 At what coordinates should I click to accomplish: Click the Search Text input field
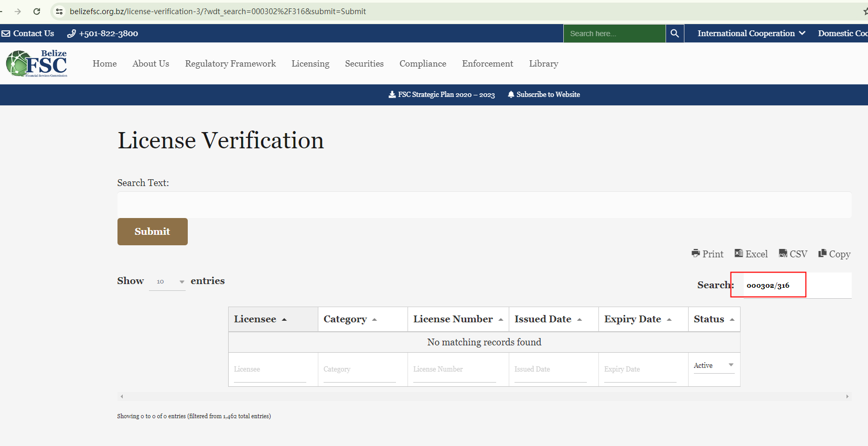pyautogui.click(x=484, y=205)
